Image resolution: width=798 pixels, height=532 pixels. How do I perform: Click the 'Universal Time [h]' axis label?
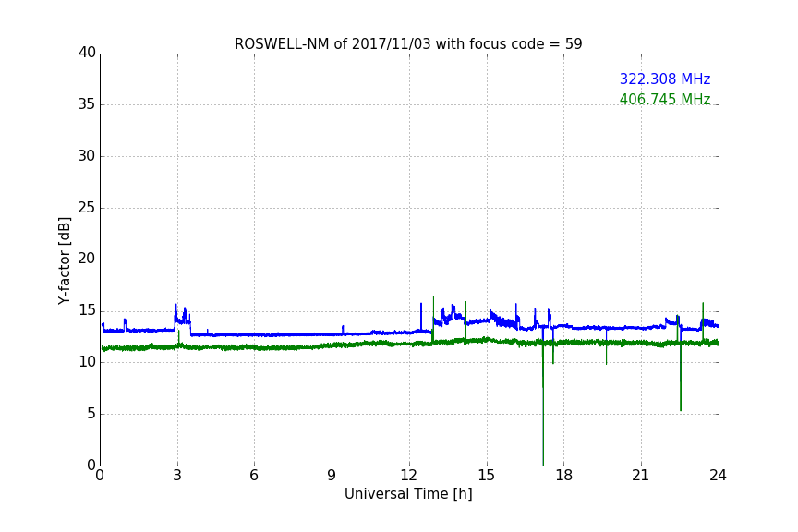(x=408, y=494)
